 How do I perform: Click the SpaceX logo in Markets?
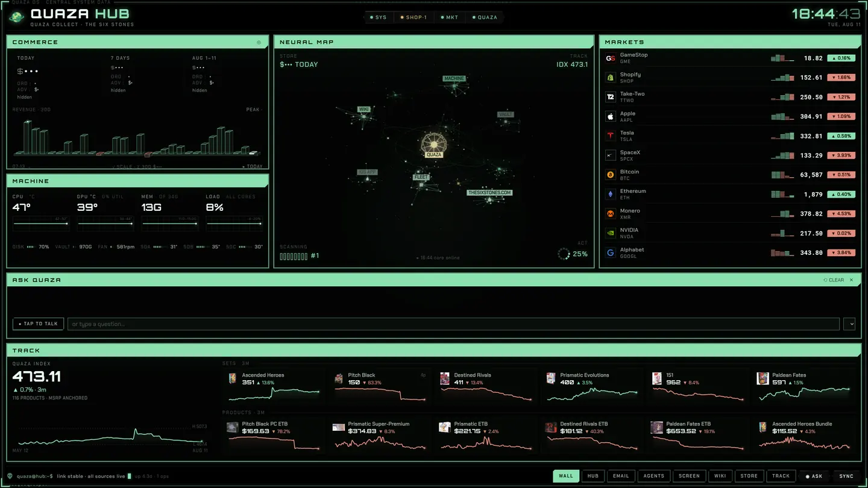pyautogui.click(x=611, y=155)
